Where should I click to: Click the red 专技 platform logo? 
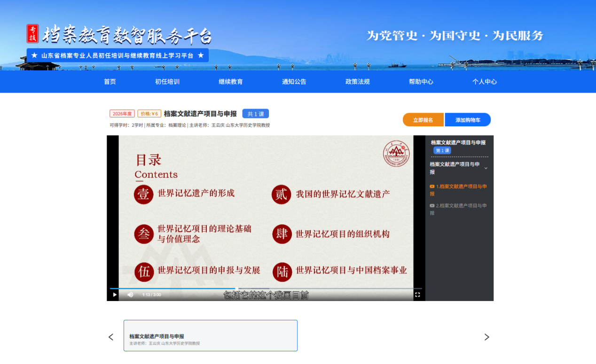(32, 33)
